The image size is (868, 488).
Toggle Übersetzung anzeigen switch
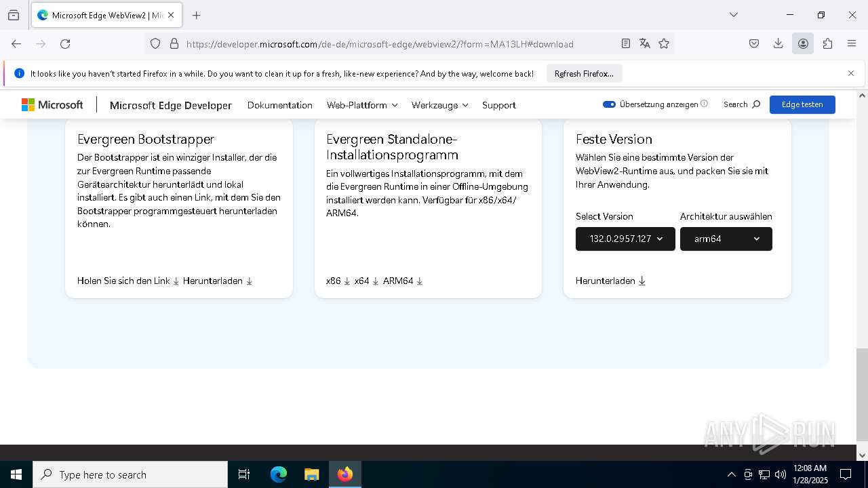pos(609,104)
